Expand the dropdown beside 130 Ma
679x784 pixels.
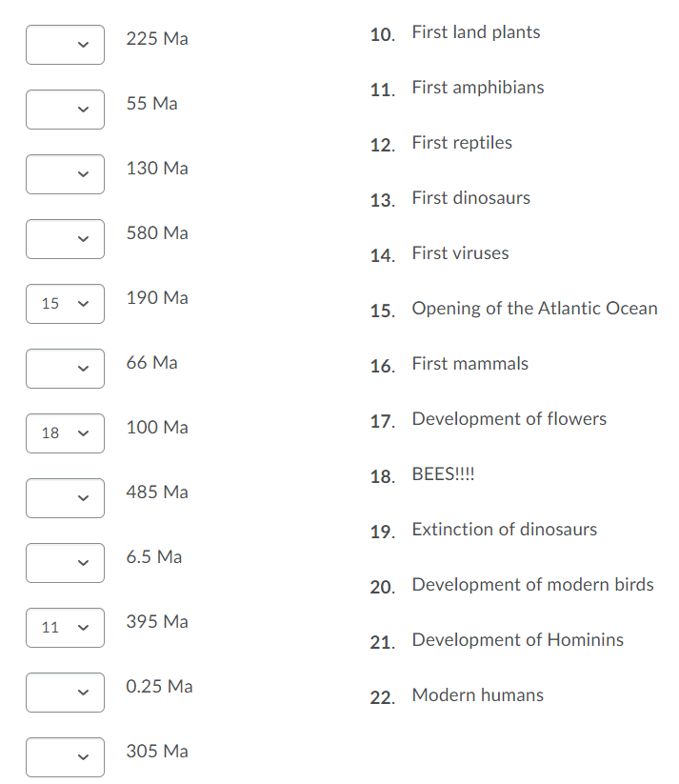point(65,174)
